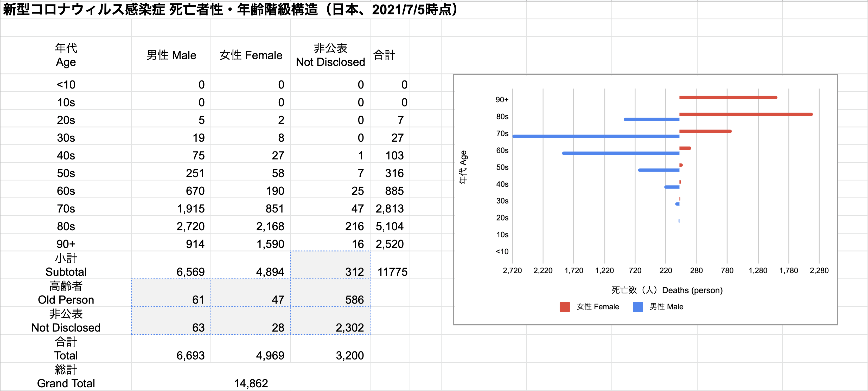Select the 30s age row label
This screenshot has width=868, height=391.
coord(66,137)
